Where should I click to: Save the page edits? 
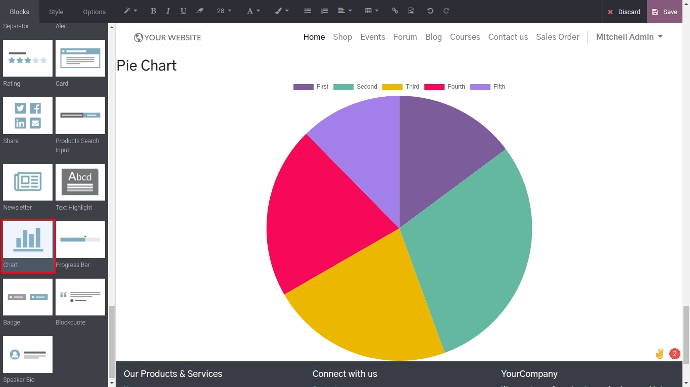coord(665,11)
